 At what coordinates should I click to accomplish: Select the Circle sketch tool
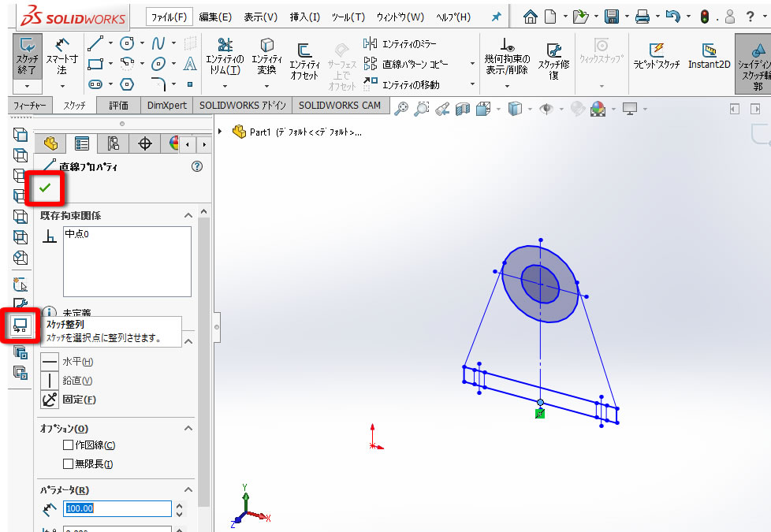(x=127, y=44)
